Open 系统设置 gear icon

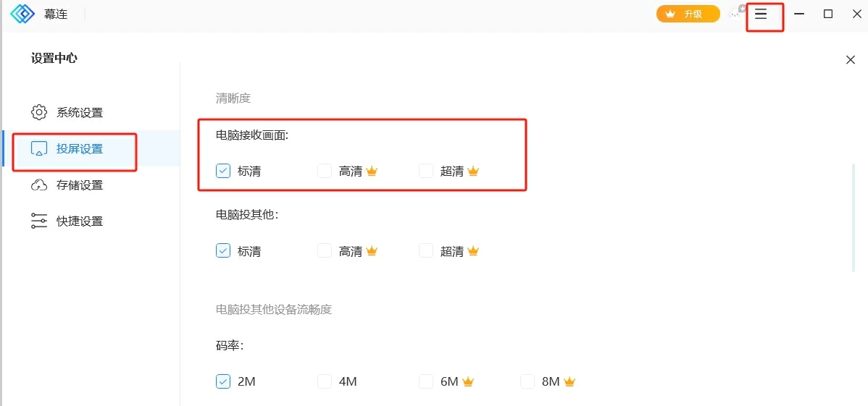click(x=38, y=113)
